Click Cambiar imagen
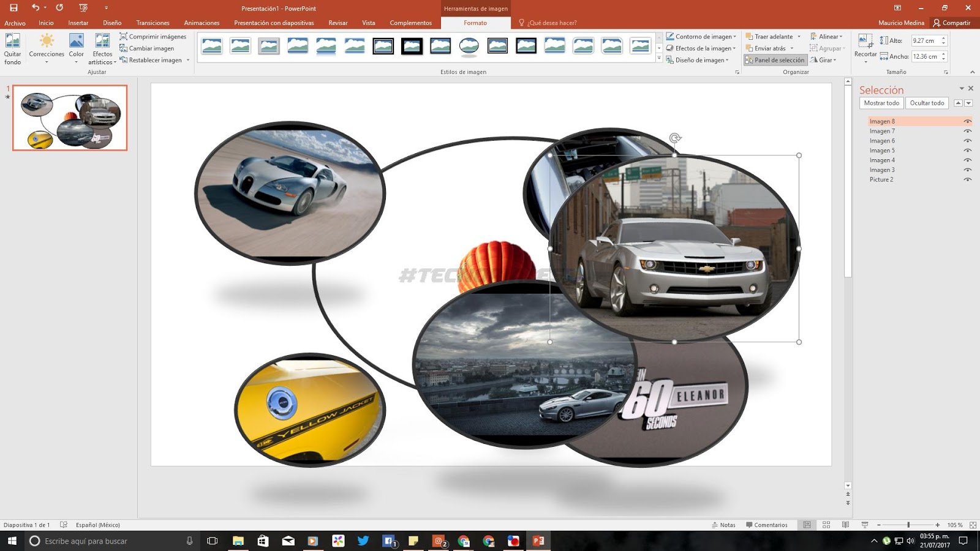The width and height of the screenshot is (980, 551). 148,48
